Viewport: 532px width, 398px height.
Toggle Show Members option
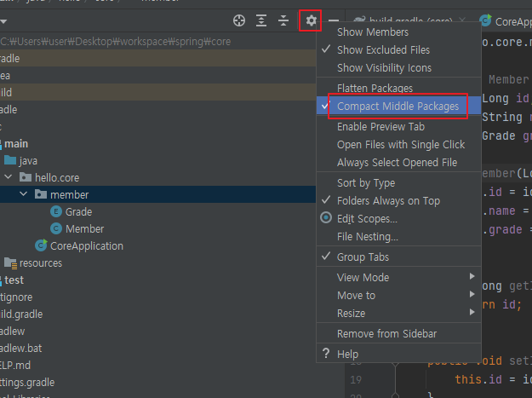[x=398, y=32]
